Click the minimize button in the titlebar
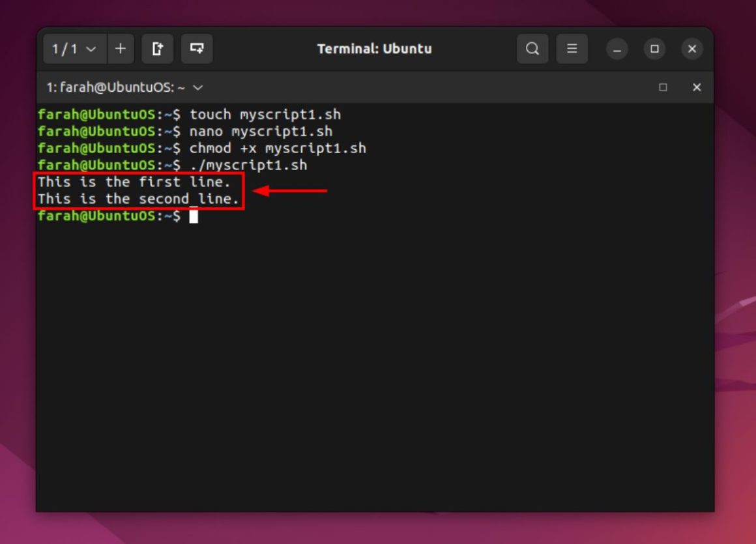The height and width of the screenshot is (544, 756). (617, 49)
